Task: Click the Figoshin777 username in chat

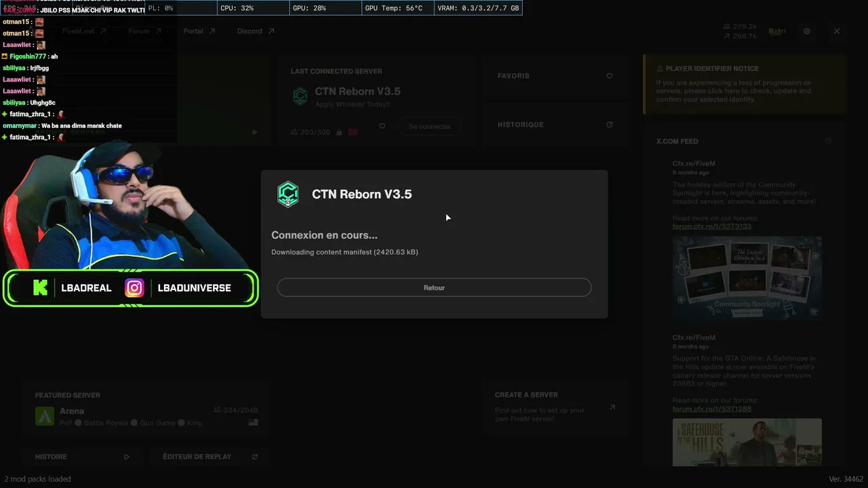Action: tap(28, 56)
